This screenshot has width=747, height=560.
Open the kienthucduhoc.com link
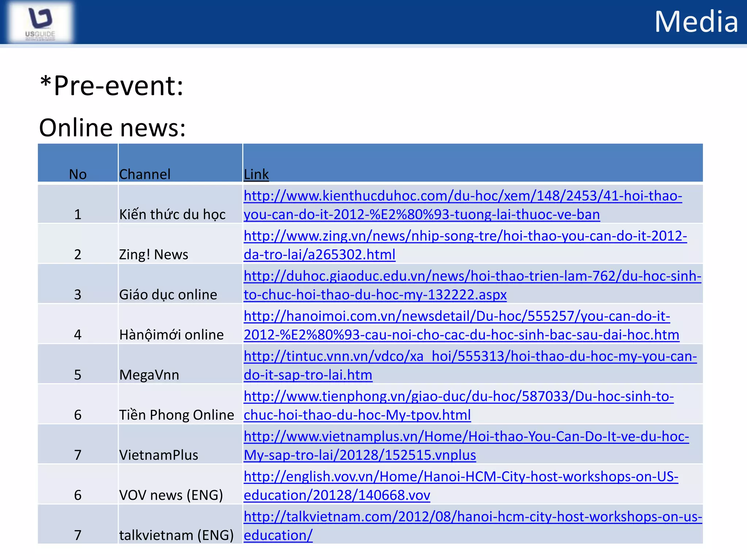(x=462, y=196)
